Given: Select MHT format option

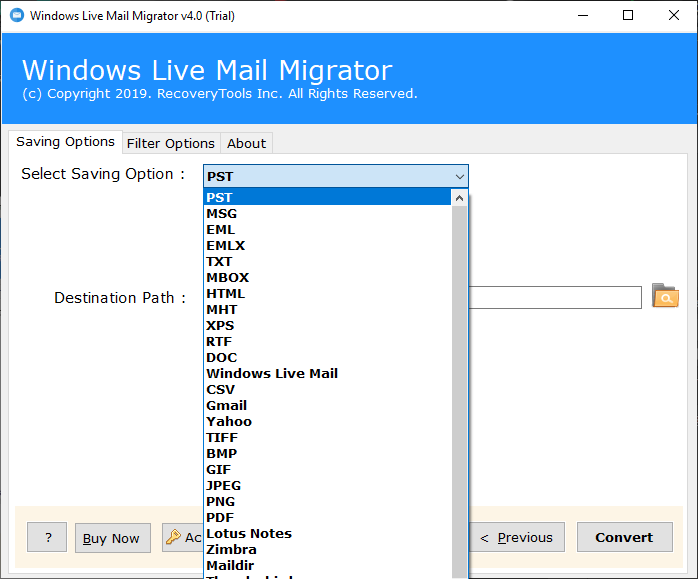Looking at the screenshot, I should pyautogui.click(x=327, y=310).
